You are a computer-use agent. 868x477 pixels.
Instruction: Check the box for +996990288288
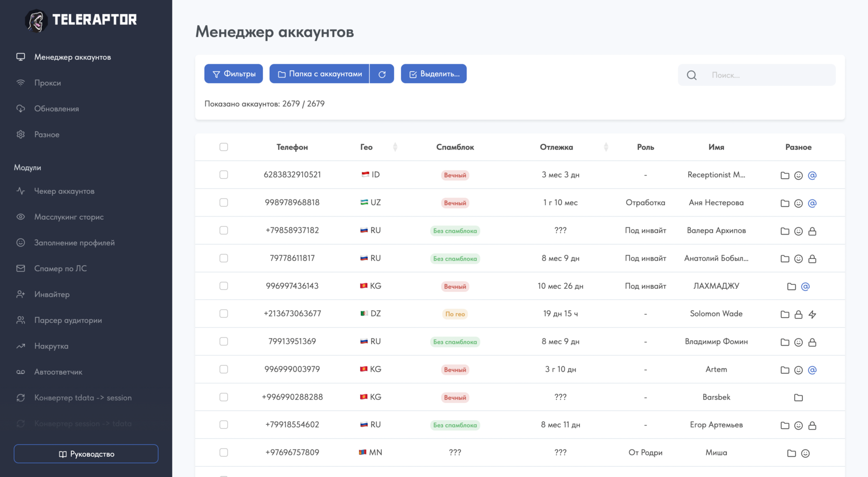(x=224, y=397)
